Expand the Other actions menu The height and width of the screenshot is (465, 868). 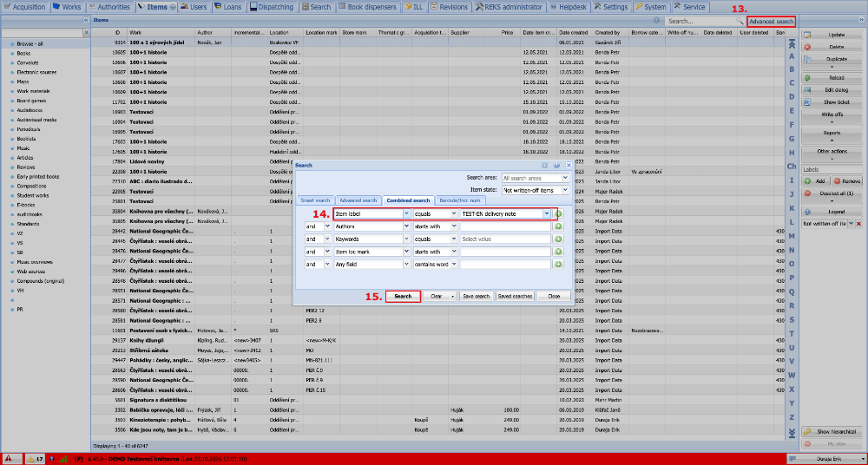[832, 154]
